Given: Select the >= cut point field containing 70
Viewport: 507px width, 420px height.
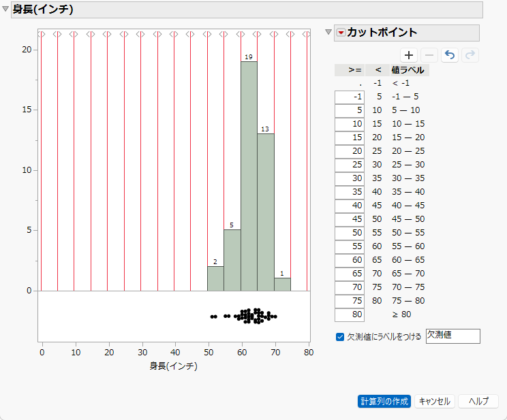Looking at the screenshot, I should (350, 287).
